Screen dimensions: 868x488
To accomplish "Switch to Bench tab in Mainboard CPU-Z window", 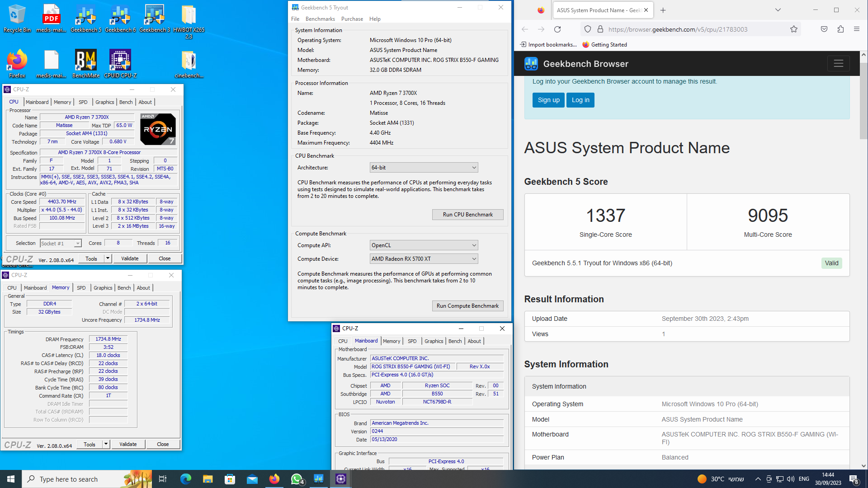I will coord(455,341).
